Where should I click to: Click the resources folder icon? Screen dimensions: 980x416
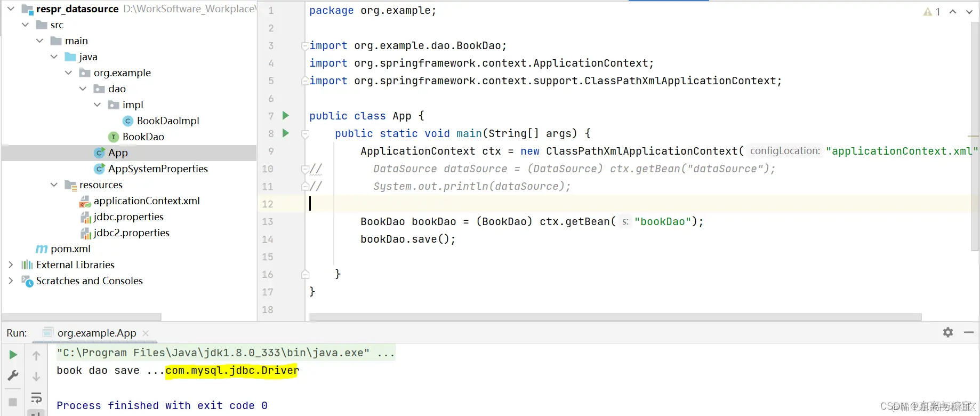(x=70, y=185)
